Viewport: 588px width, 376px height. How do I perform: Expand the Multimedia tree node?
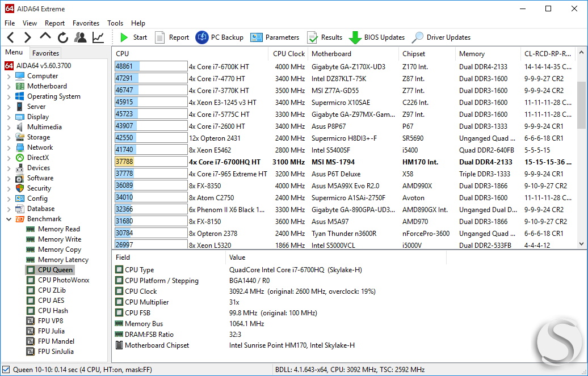9,127
